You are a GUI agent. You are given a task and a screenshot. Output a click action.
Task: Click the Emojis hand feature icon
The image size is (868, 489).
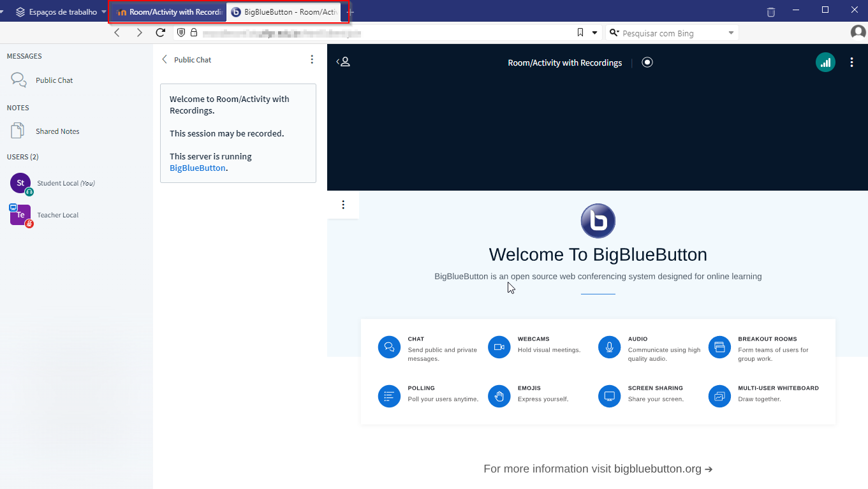[499, 396]
